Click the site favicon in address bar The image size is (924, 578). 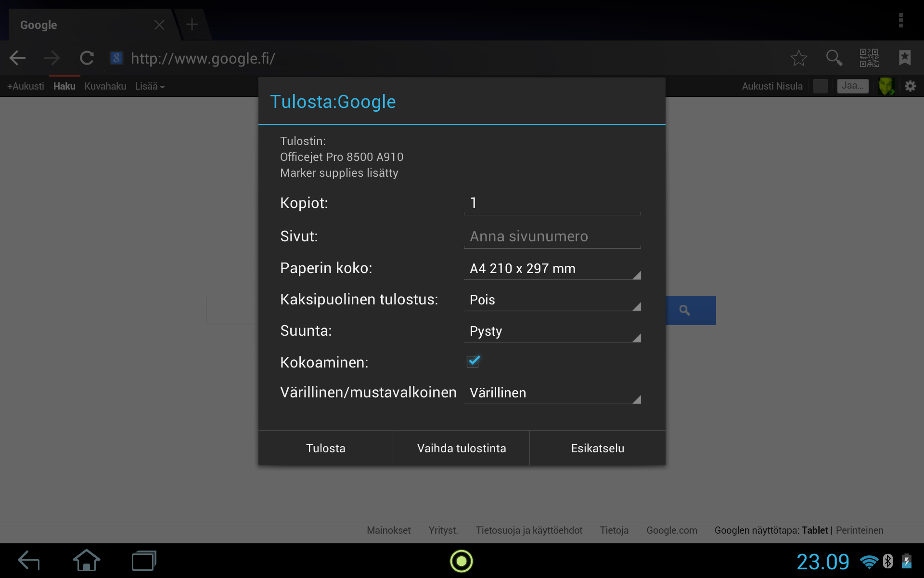116,58
